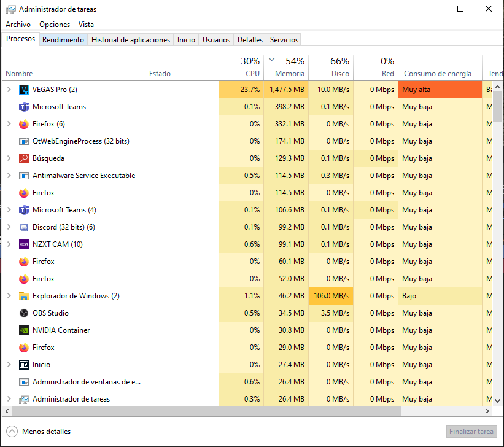Screen dimensions: 504x447
Task: Sort by the Disco column header
Action: pos(331,68)
